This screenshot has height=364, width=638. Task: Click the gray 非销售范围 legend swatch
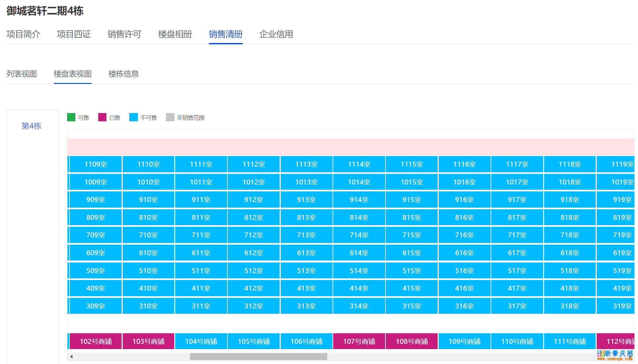[x=170, y=117]
